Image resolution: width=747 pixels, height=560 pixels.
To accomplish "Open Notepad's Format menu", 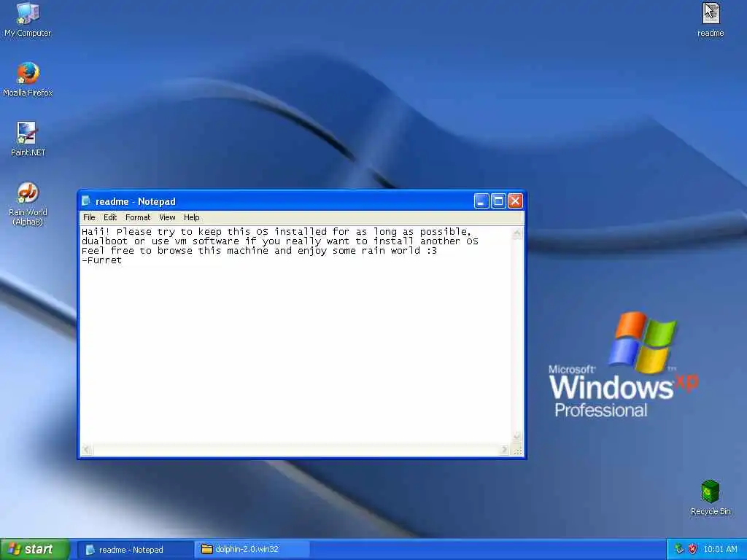I will pyautogui.click(x=138, y=217).
